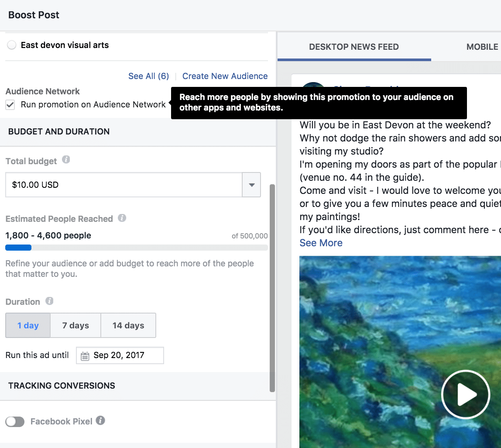Play the painting video preview
Image resolution: width=501 pixels, height=448 pixels.
point(466,394)
